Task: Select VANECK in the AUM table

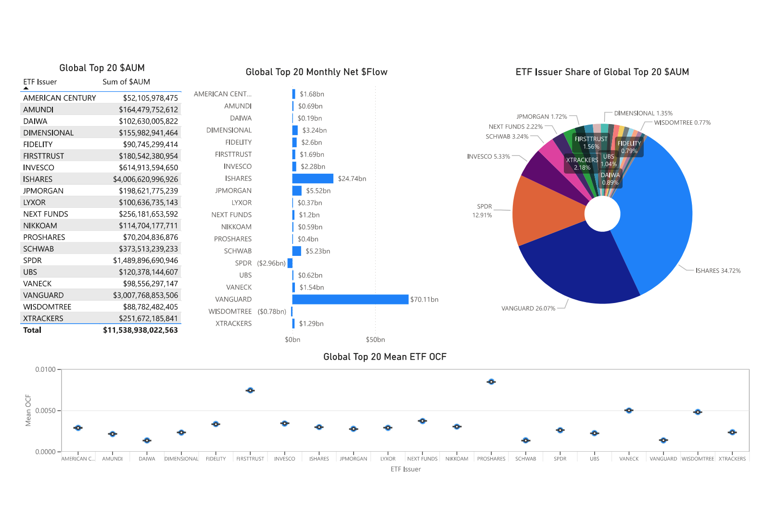Action: pyautogui.click(x=101, y=284)
